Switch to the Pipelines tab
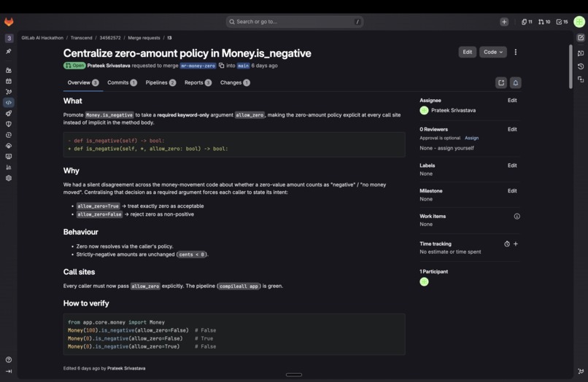The width and height of the screenshot is (588, 382). [160, 83]
